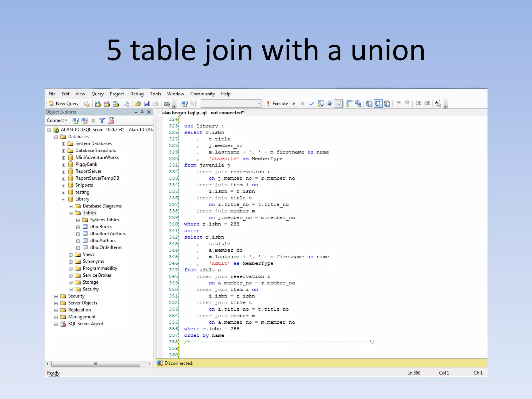This screenshot has width=532, height=399.
Task: Click the Query Options icon
Action: click(x=329, y=104)
